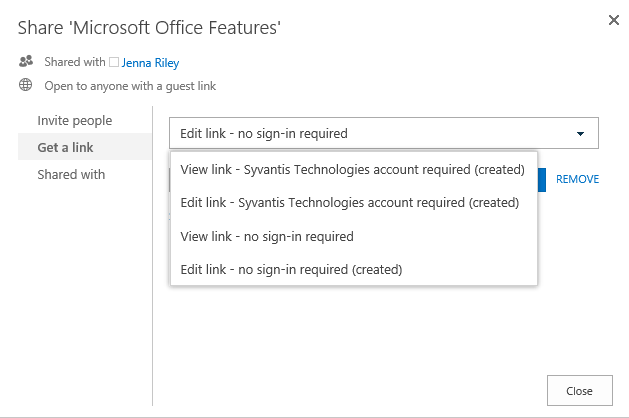Click the Open to anyone guest link text
Viewport: 629px width, 418px height.
(130, 86)
